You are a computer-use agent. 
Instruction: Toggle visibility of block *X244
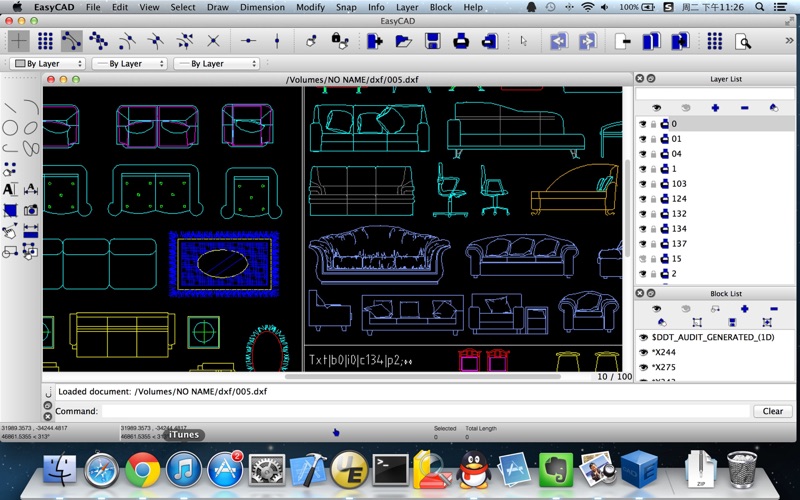click(x=643, y=353)
